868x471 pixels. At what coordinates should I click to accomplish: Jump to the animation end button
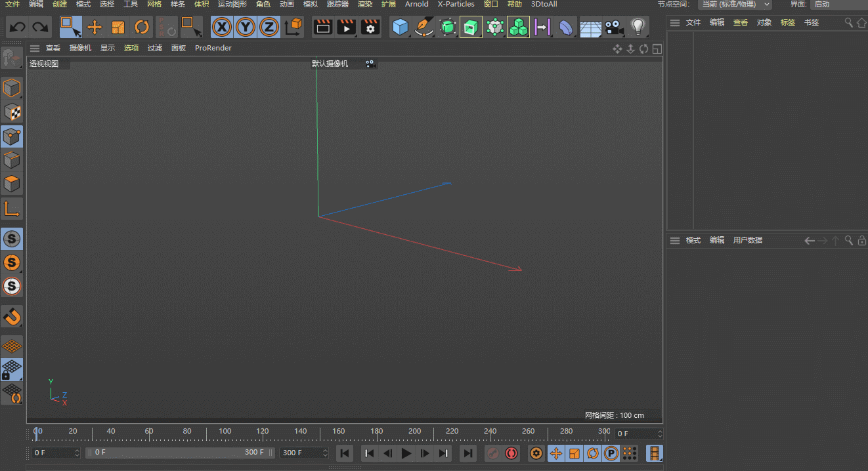pos(467,453)
